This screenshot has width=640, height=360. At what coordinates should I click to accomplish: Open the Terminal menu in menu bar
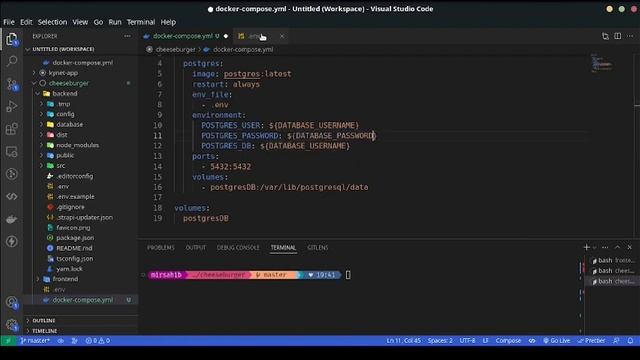coord(141,22)
